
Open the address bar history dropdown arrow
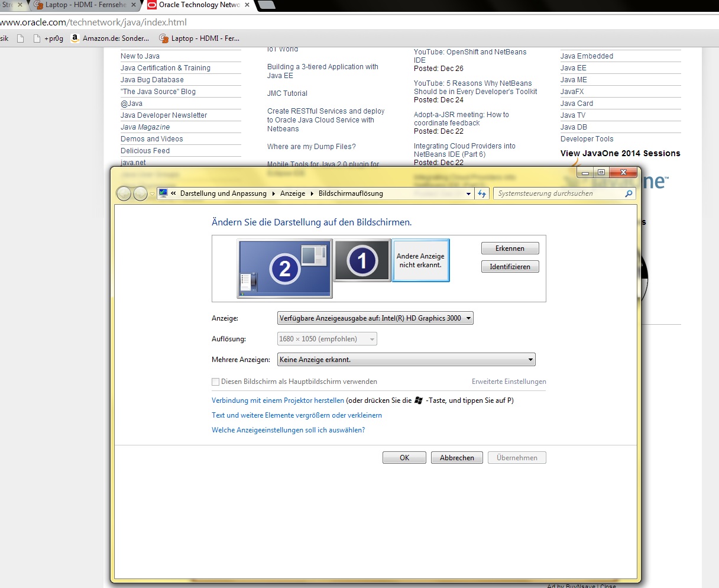468,193
